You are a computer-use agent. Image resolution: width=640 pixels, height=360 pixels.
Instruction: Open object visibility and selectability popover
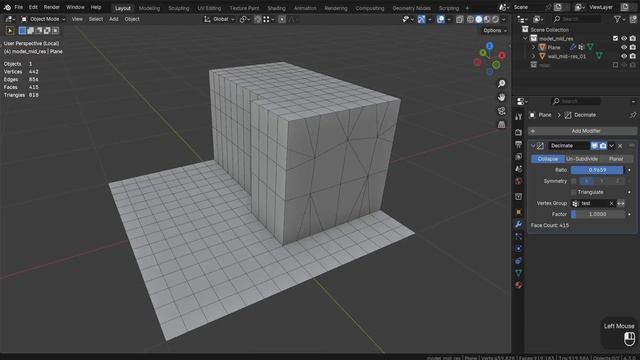pyautogui.click(x=408, y=19)
